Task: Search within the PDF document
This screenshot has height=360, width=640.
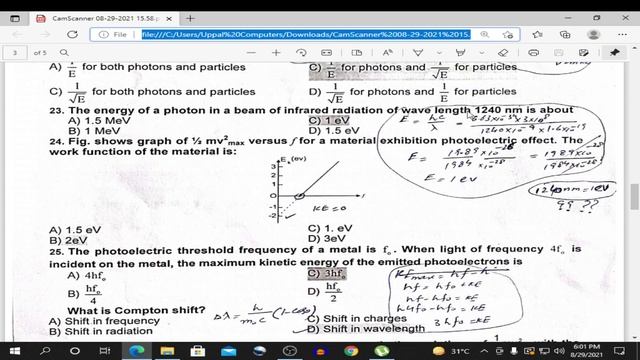Action: point(64,53)
